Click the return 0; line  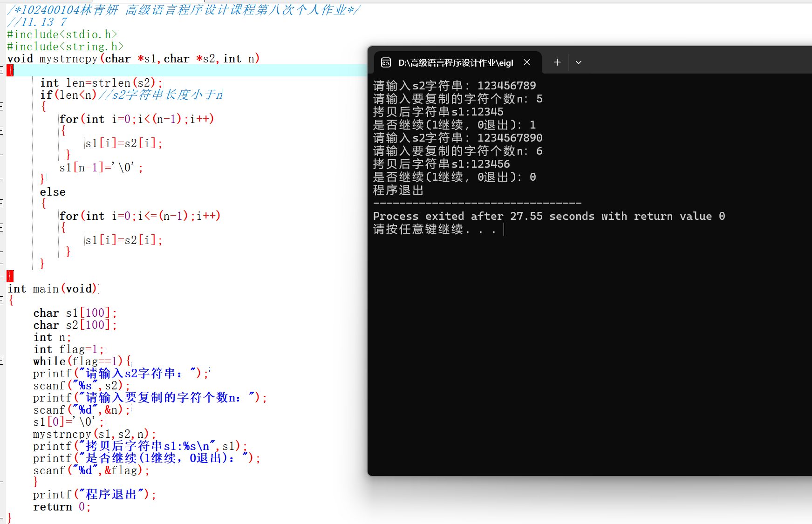pyautogui.click(x=62, y=506)
